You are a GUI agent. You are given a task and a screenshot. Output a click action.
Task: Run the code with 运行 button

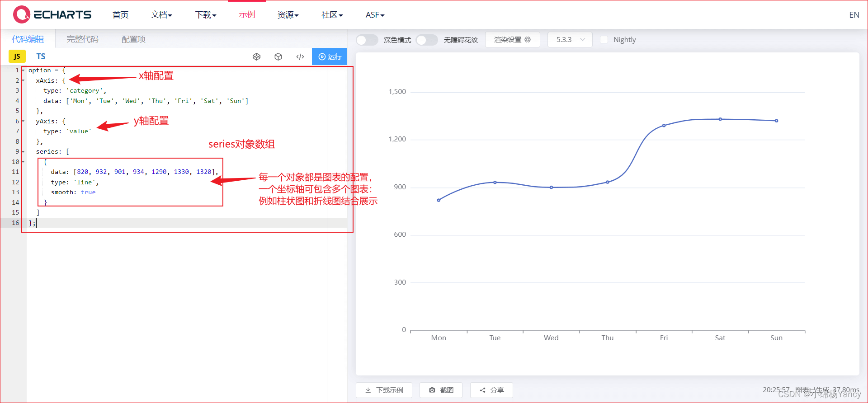330,56
